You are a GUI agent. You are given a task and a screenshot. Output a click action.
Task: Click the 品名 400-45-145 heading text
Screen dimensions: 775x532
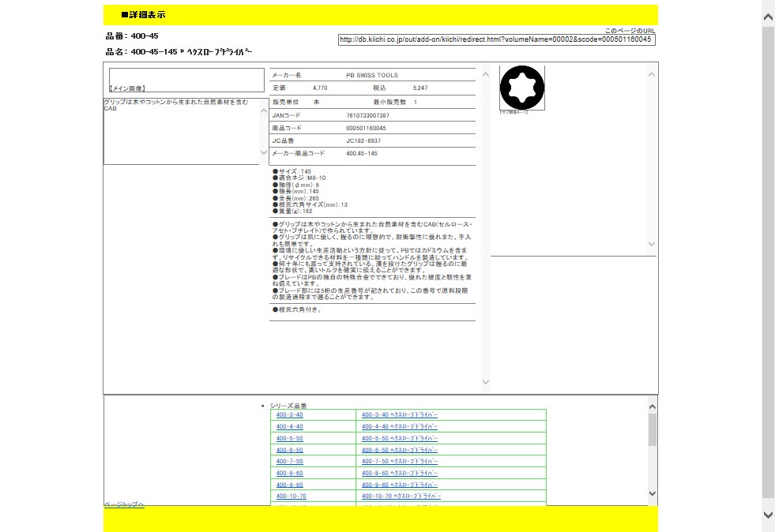coord(179,52)
